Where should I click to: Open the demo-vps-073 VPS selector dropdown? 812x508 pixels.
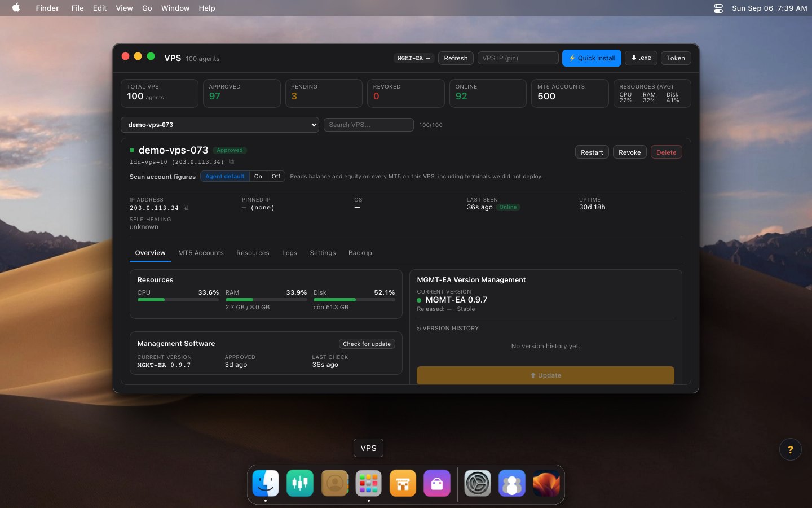point(220,125)
